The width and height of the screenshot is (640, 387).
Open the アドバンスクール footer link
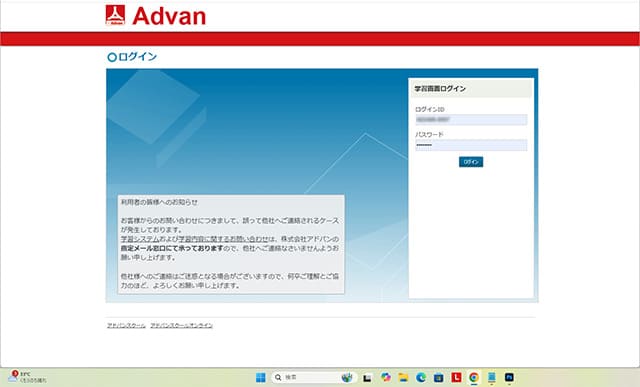pos(126,325)
